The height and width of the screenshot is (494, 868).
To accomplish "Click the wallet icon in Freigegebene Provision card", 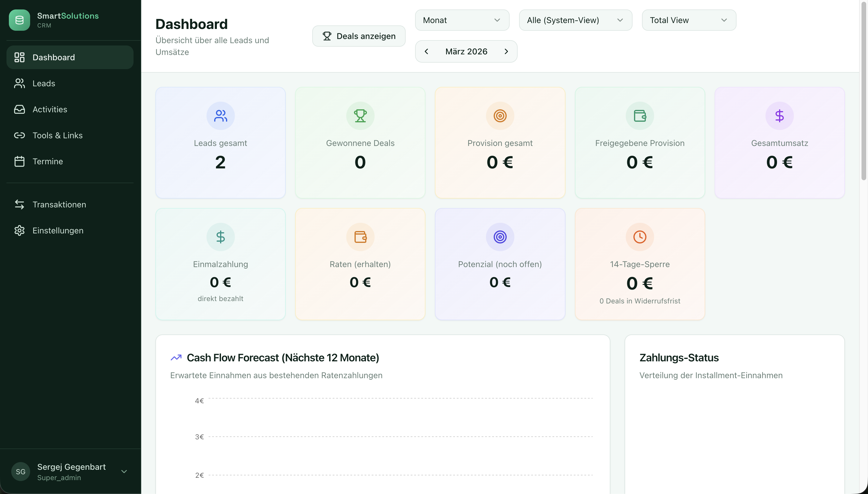I will click(x=640, y=116).
